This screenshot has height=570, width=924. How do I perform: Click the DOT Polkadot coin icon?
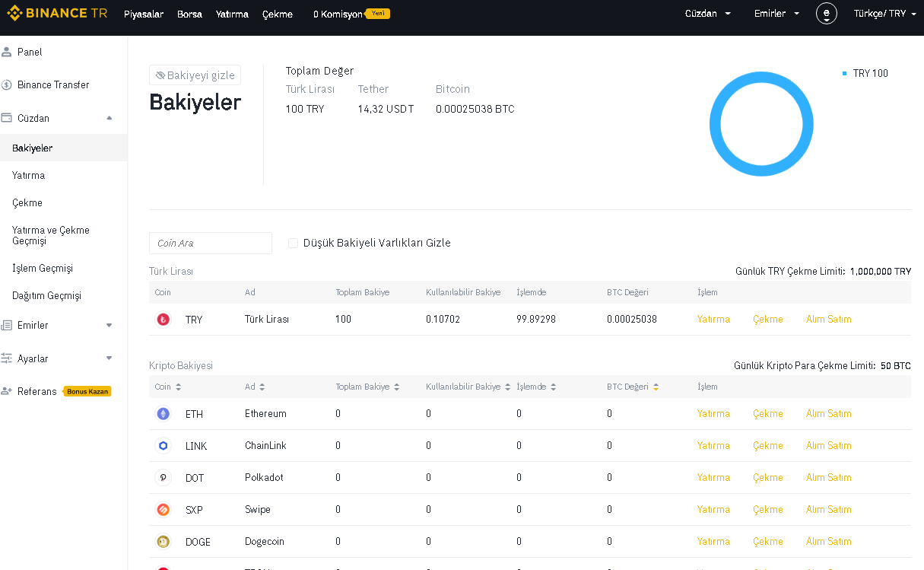coord(163,478)
